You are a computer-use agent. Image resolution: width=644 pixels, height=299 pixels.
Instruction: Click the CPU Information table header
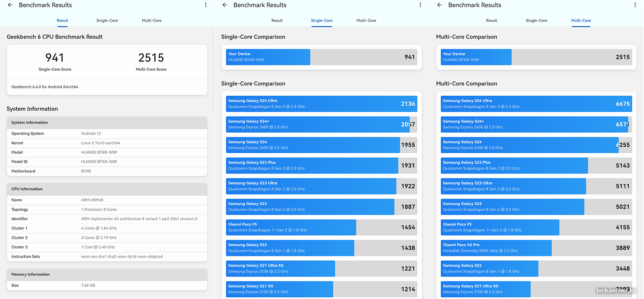tap(107, 189)
